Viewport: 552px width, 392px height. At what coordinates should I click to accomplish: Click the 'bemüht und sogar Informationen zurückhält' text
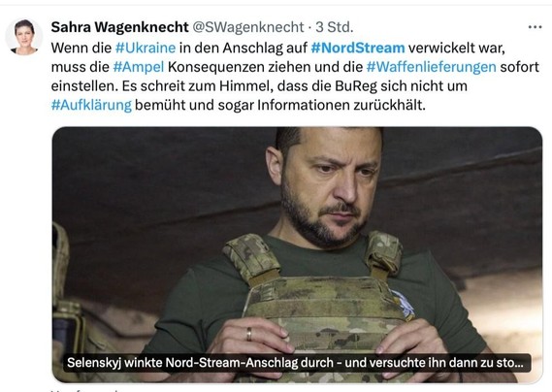click(280, 105)
